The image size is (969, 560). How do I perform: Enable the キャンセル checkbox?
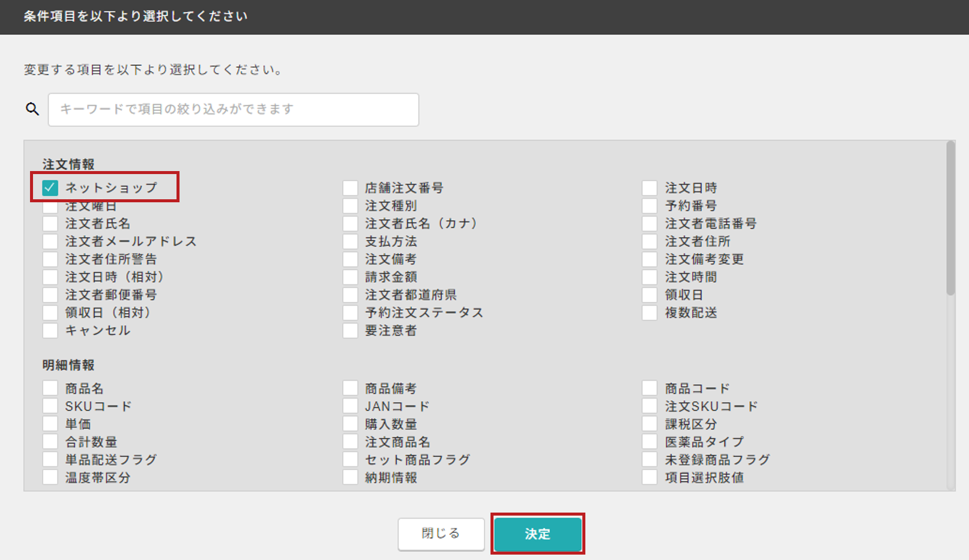click(50, 331)
